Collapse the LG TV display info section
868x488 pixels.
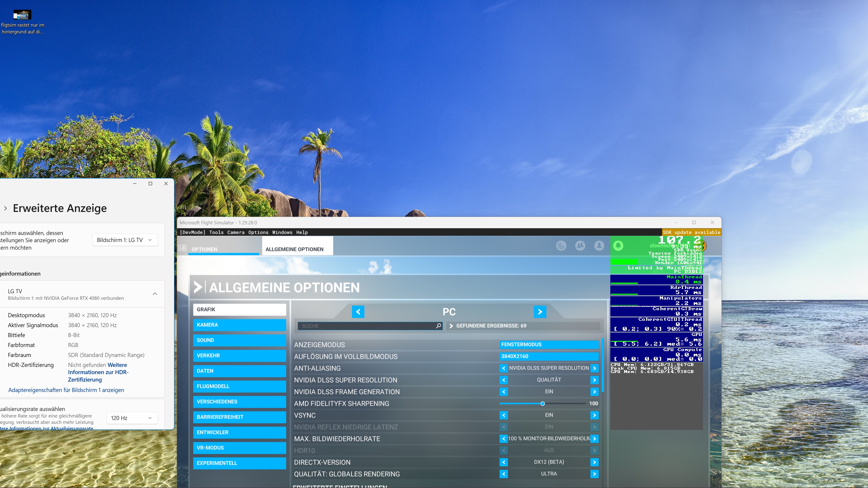click(155, 294)
